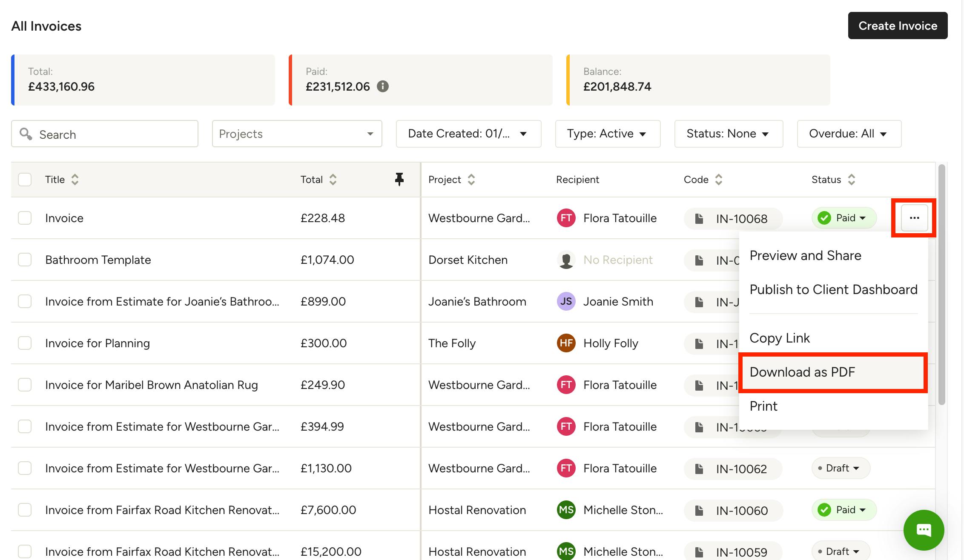Viewport: 964px width, 560px height.
Task: Tick the checkbox for Bathroom Template
Action: tap(25, 260)
